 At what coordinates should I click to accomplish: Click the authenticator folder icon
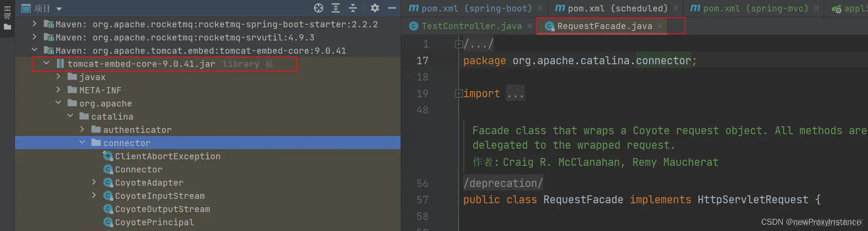[x=96, y=129]
